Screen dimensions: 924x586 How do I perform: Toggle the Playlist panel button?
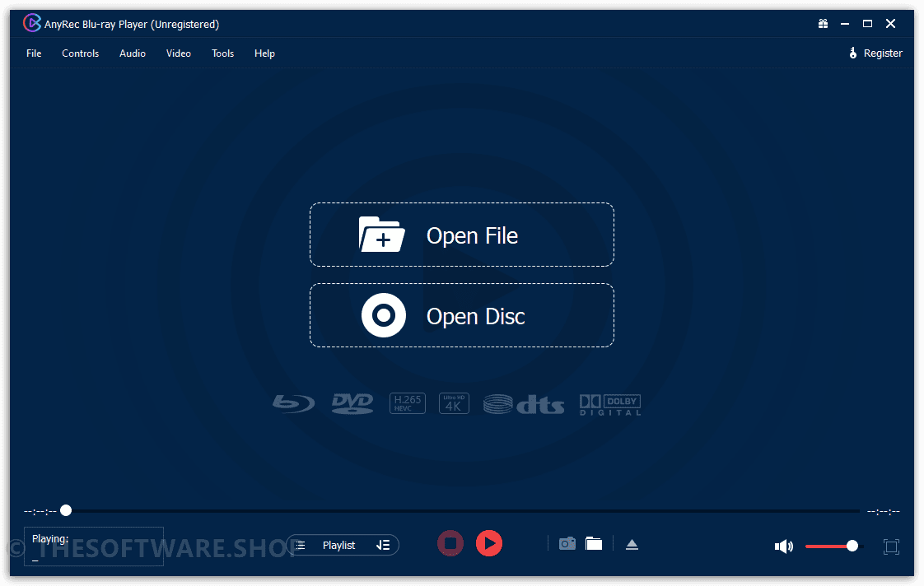click(343, 546)
